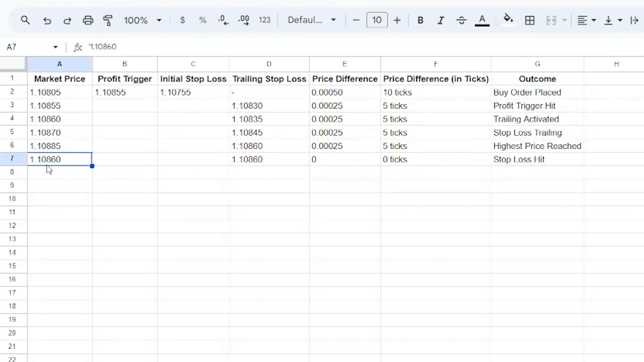Open vertical align options
The image size is (644, 362).
(613, 20)
